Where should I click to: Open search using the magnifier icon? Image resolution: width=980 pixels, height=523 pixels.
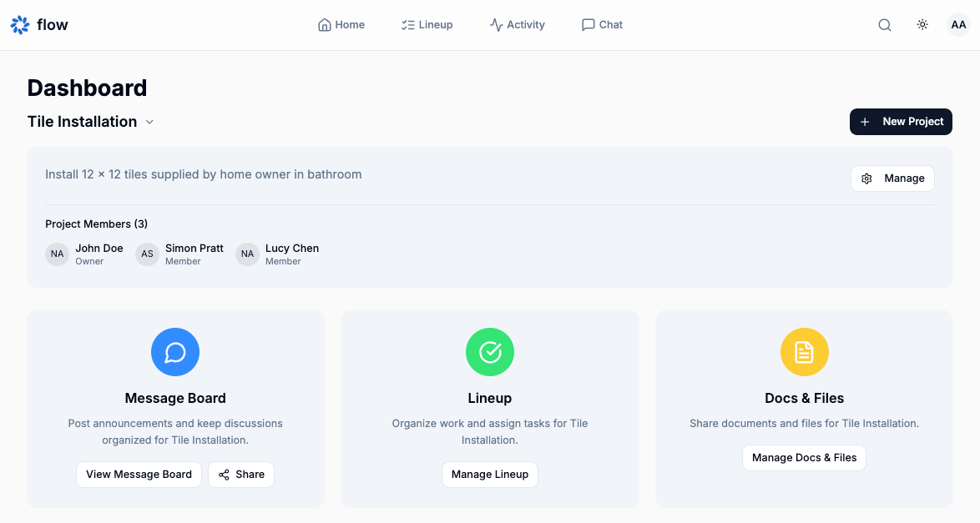pos(884,24)
